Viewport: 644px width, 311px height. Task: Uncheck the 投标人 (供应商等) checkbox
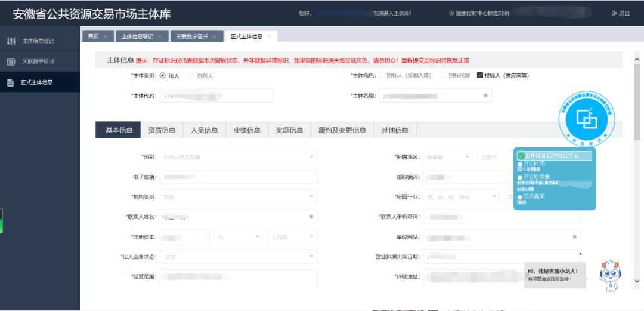[479, 76]
